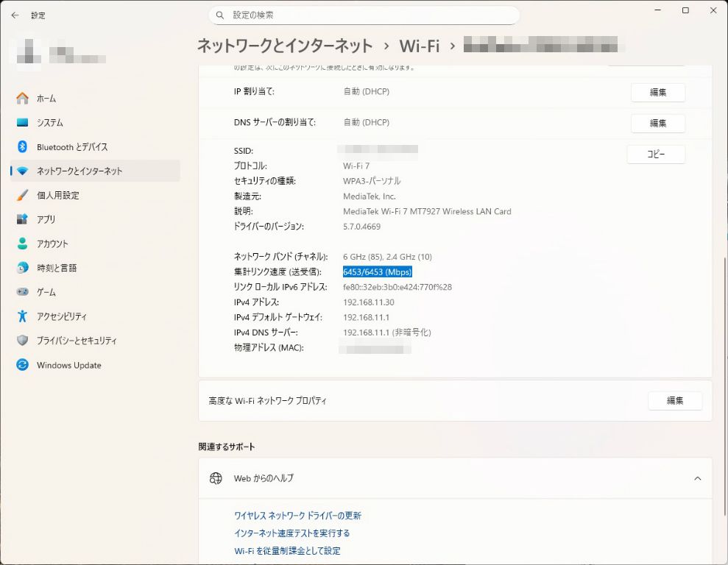
Task: Click the WPA3-パーソナル security value
Action: 372,181
